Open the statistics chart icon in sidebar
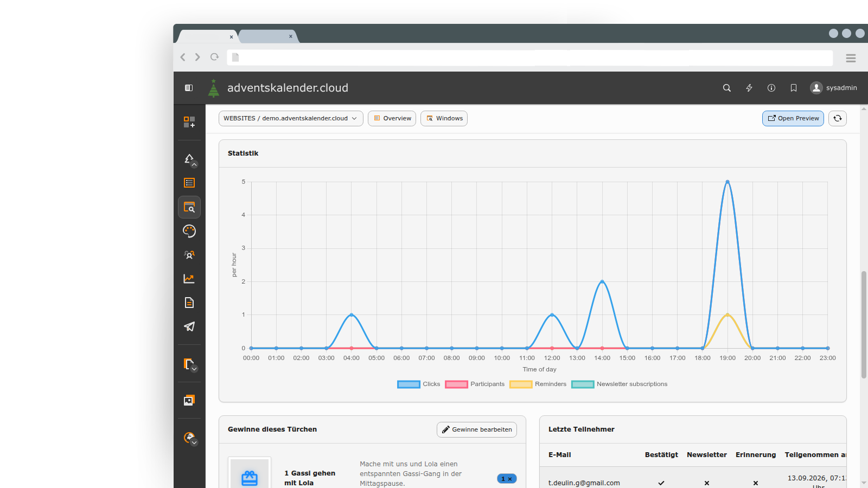 point(189,279)
